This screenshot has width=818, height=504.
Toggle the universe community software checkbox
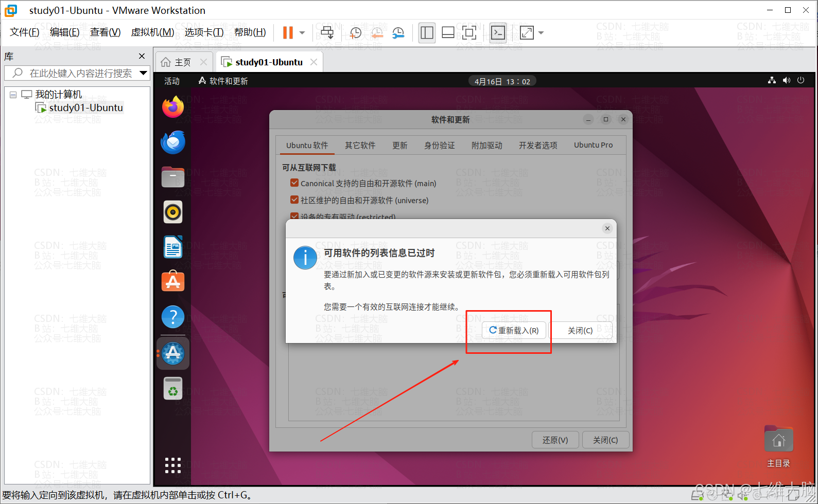[x=294, y=200]
